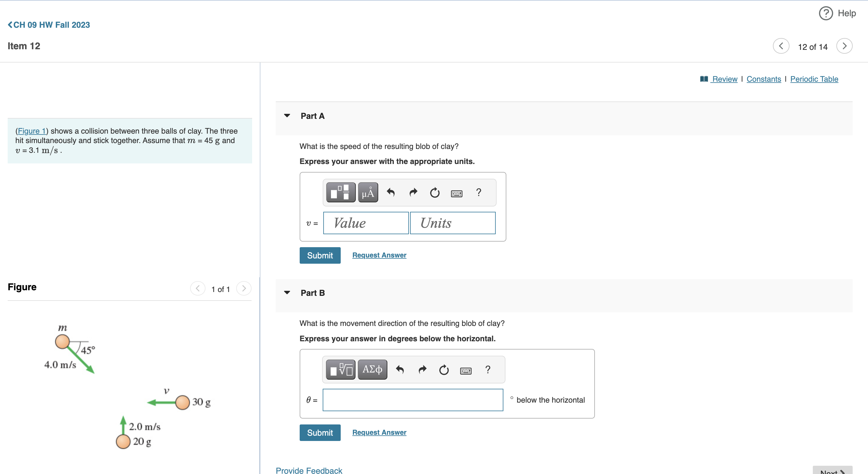
Task: Click the Units input field
Action: (453, 223)
